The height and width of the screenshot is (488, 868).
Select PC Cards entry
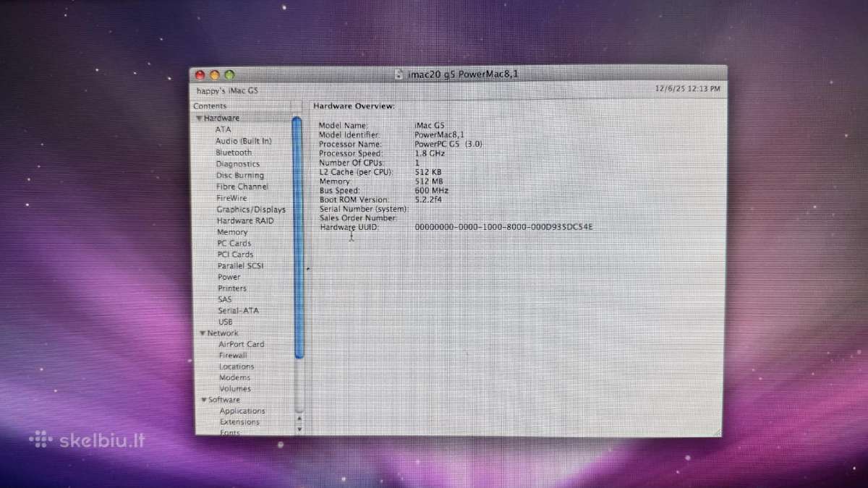click(234, 244)
